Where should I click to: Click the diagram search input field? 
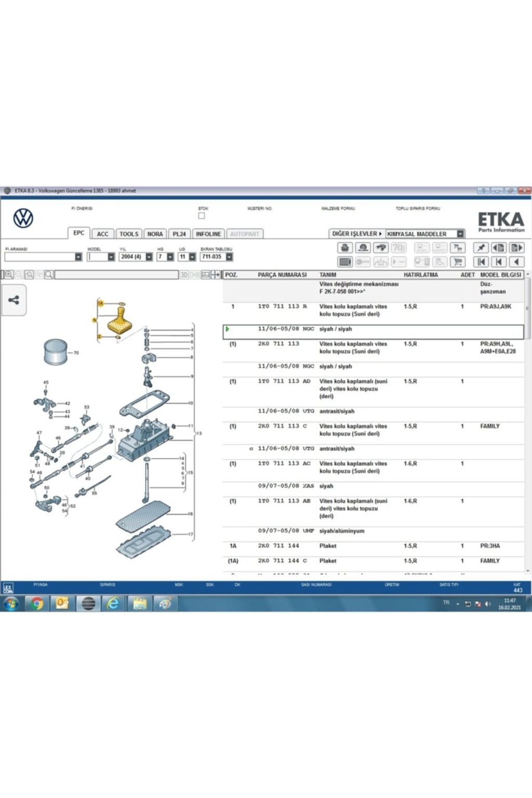(x=116, y=275)
